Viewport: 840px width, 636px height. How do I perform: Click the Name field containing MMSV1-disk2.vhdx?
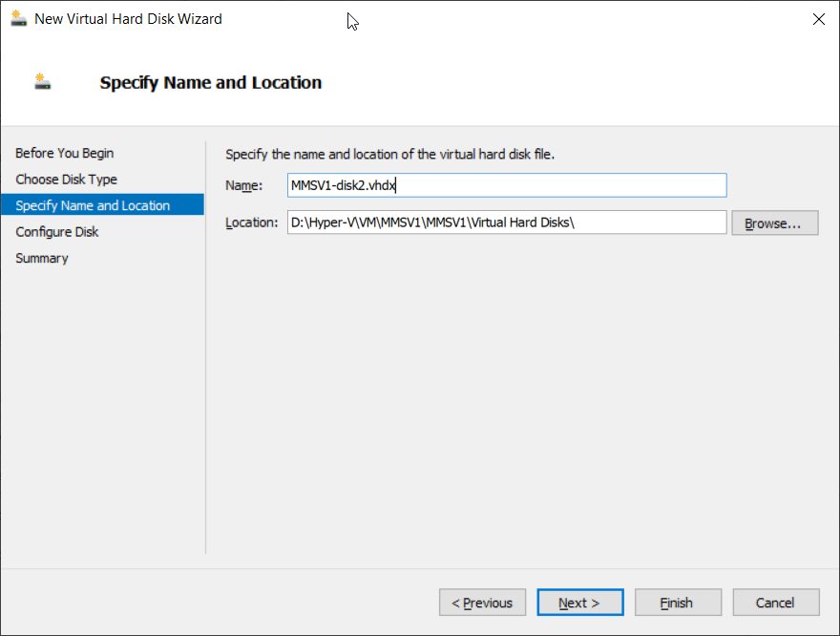(507, 185)
